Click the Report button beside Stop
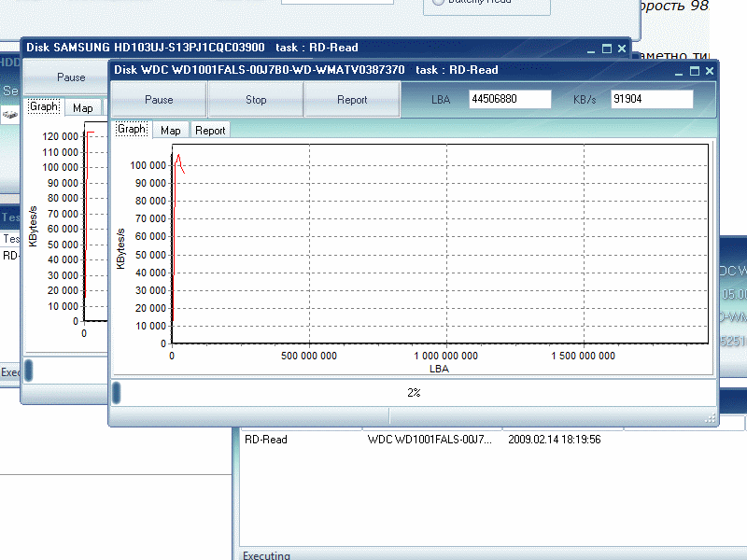 [x=352, y=100]
